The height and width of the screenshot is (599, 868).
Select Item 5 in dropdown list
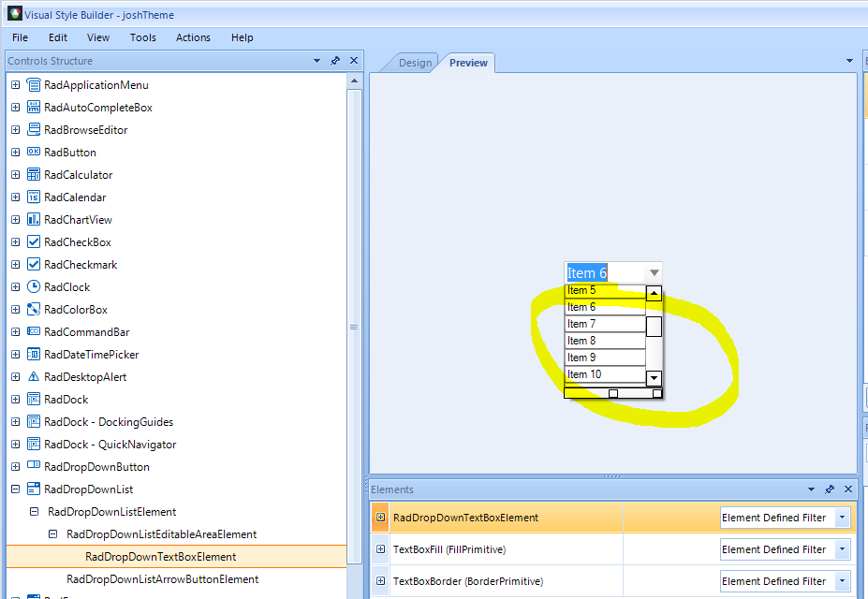click(x=605, y=290)
